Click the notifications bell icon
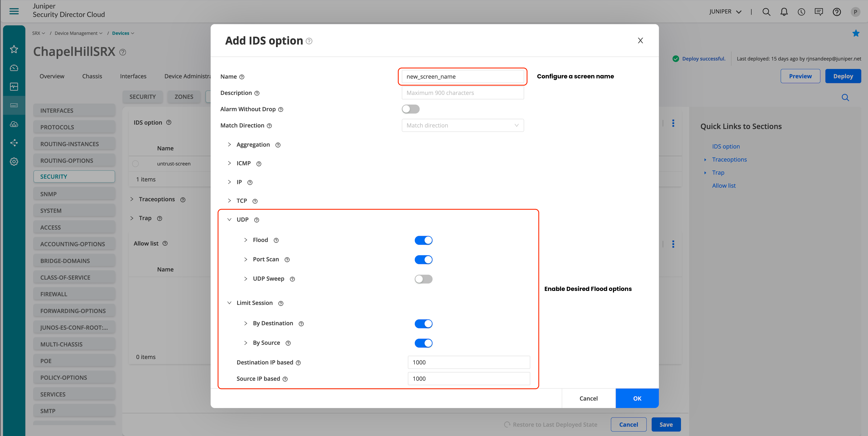This screenshot has height=436, width=868. (x=784, y=12)
